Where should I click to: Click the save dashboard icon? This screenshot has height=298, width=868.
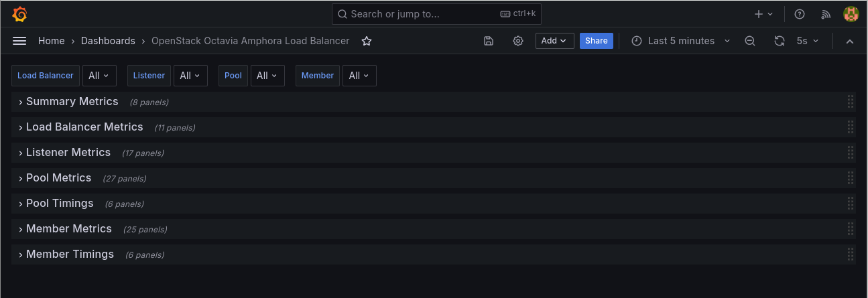click(489, 41)
